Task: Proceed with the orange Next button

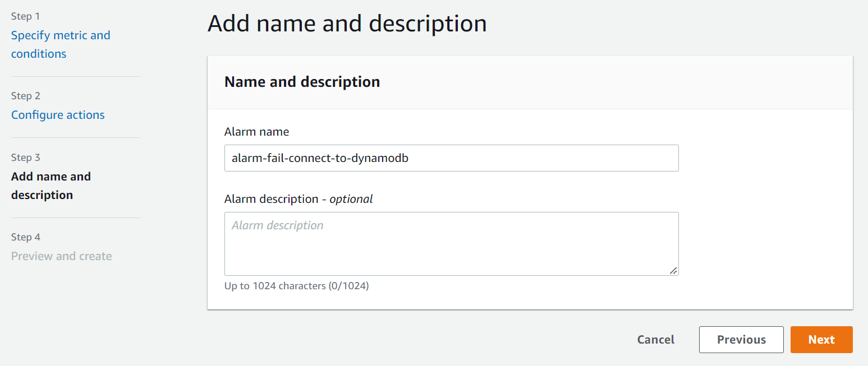Action: [x=821, y=340]
